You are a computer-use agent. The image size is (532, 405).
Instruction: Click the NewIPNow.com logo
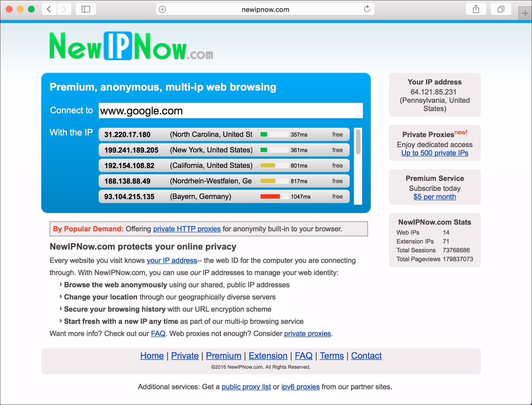(131, 46)
